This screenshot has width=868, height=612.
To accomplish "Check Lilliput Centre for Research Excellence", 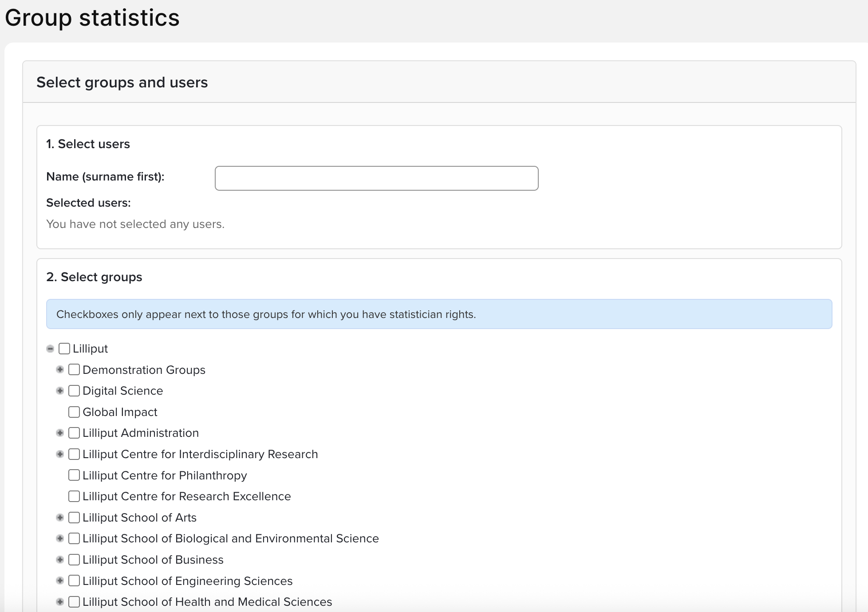I will [x=74, y=496].
